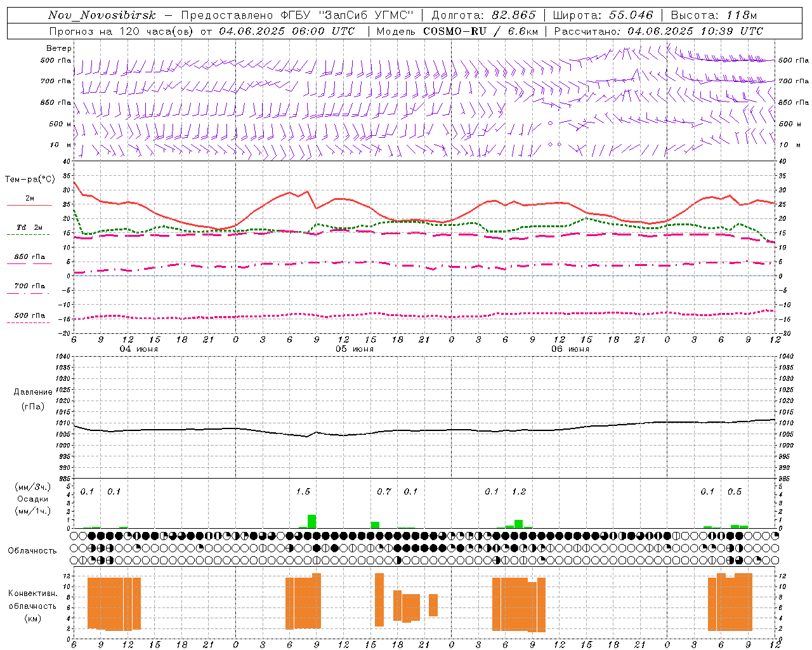The height and width of the screenshot is (650, 812).
Task: Click the 0.5 precipitation amount value
Action: 735,492
